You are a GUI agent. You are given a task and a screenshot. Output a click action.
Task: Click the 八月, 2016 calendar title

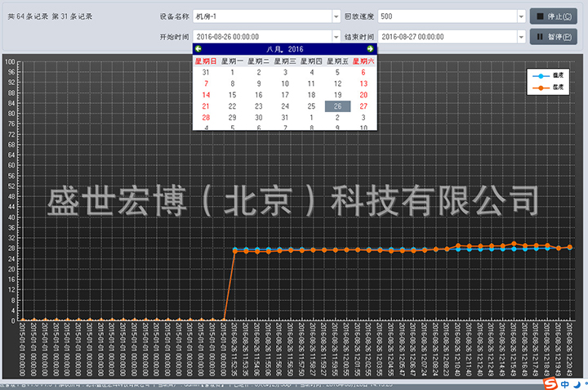tap(284, 49)
